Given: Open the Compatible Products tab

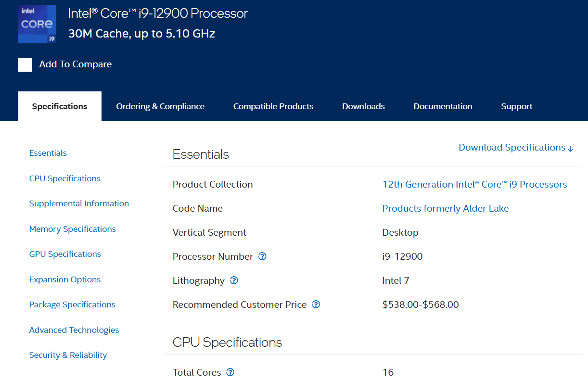Looking at the screenshot, I should (x=273, y=106).
